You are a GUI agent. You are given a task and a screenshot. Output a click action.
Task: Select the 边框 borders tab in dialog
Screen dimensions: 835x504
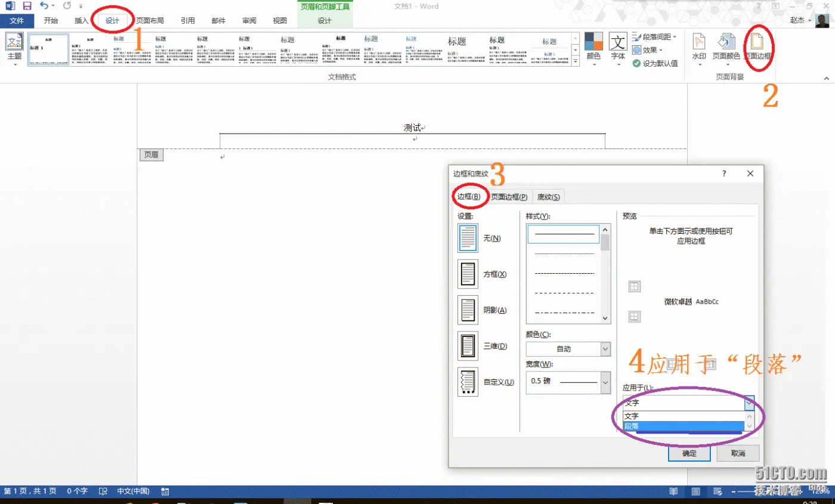tap(469, 197)
